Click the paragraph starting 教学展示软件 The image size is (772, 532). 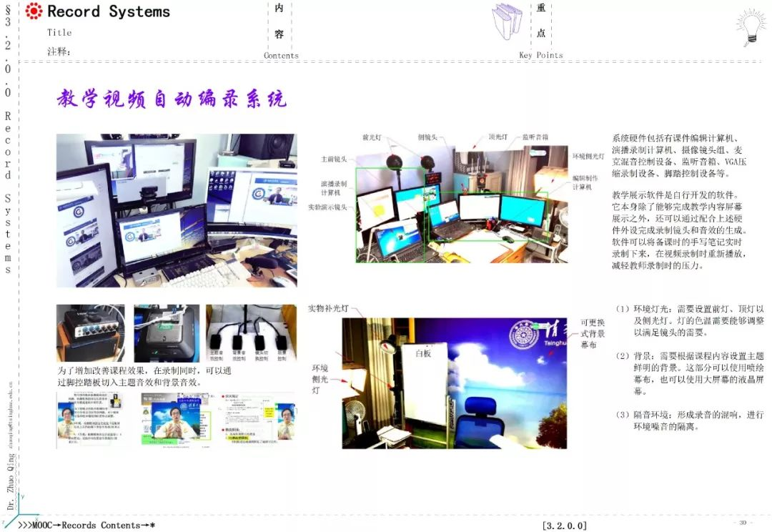click(x=680, y=230)
